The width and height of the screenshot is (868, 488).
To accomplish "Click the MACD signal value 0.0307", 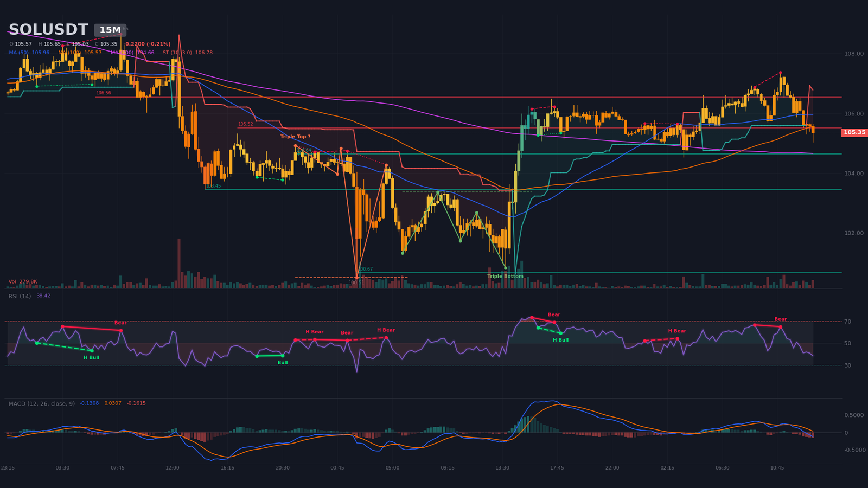I will (113, 403).
